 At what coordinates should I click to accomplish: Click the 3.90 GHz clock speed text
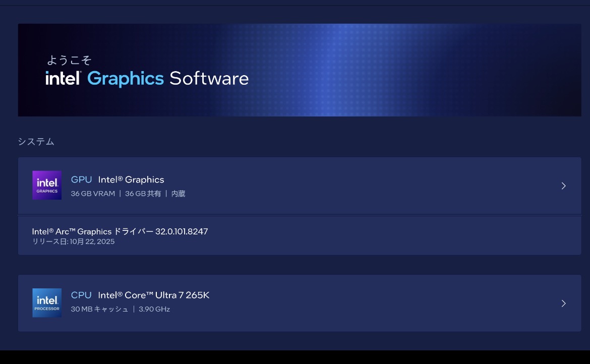[154, 309]
